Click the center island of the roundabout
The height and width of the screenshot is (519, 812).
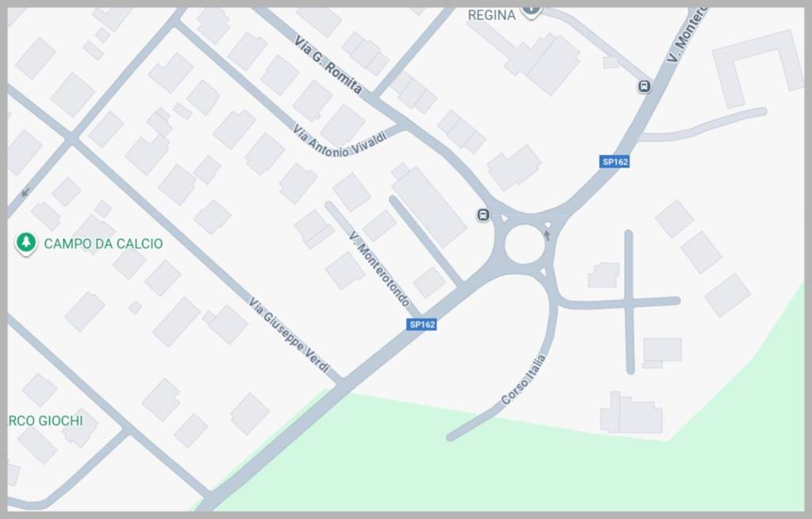(525, 244)
